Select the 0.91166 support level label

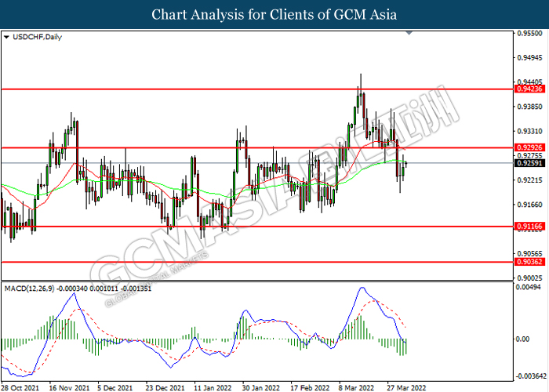click(x=531, y=227)
